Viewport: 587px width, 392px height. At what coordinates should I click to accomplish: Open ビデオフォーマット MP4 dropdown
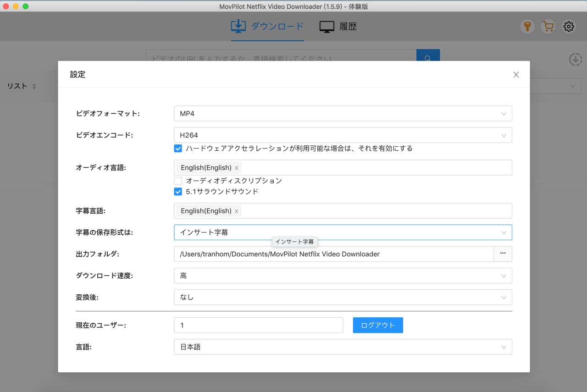(343, 114)
